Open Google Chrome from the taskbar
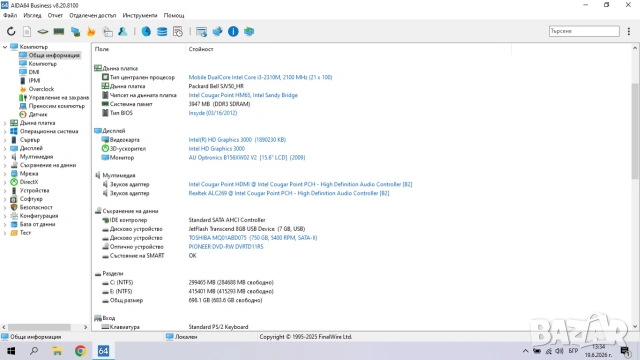This screenshot has width=640, height=360. 80,351
